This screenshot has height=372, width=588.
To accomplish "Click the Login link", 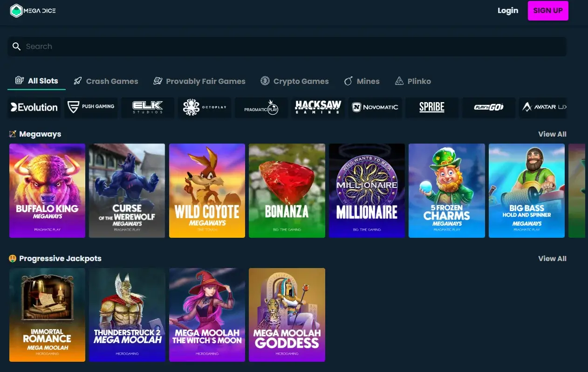I will click(508, 10).
